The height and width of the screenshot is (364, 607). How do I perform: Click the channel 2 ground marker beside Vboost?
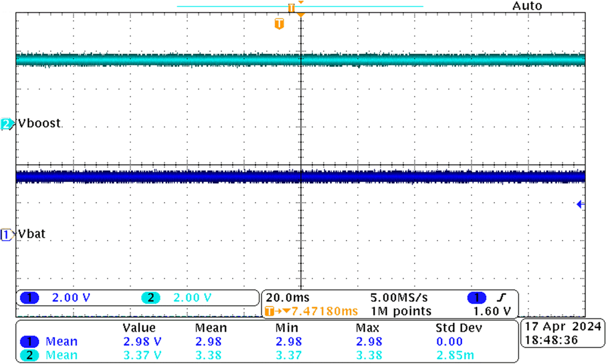pos(7,124)
